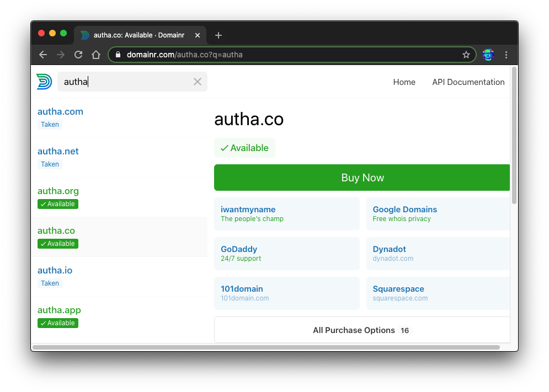
Task: Open the browser profile avatar
Action: [x=488, y=55]
